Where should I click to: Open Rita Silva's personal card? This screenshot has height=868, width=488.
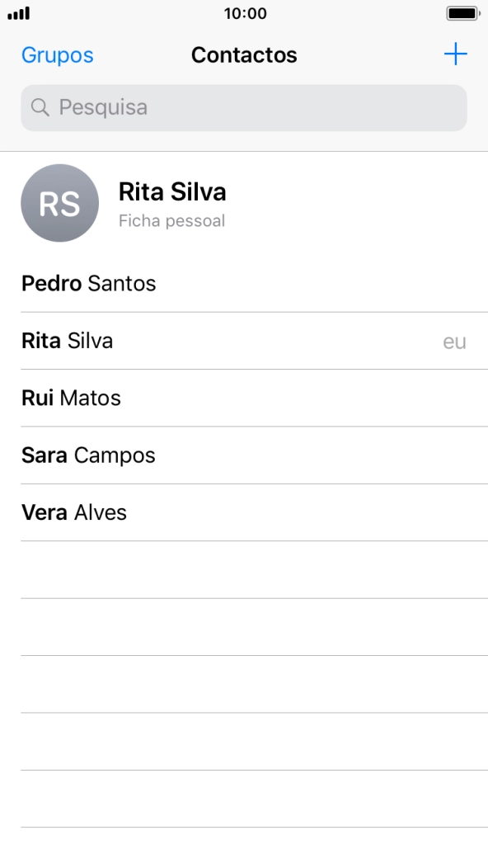173,203
